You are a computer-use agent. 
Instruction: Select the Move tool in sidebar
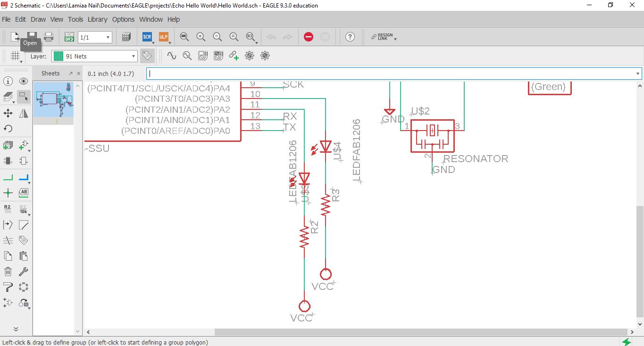pyautogui.click(x=8, y=113)
